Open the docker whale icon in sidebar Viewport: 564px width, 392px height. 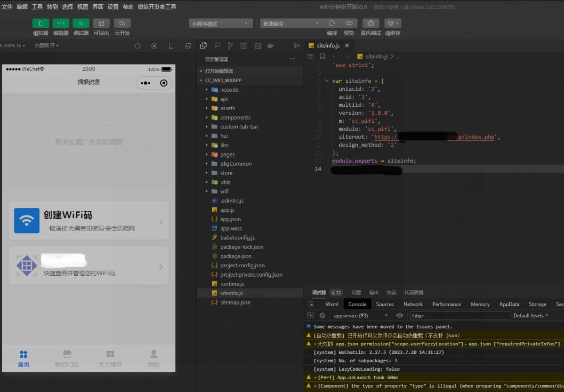271,45
